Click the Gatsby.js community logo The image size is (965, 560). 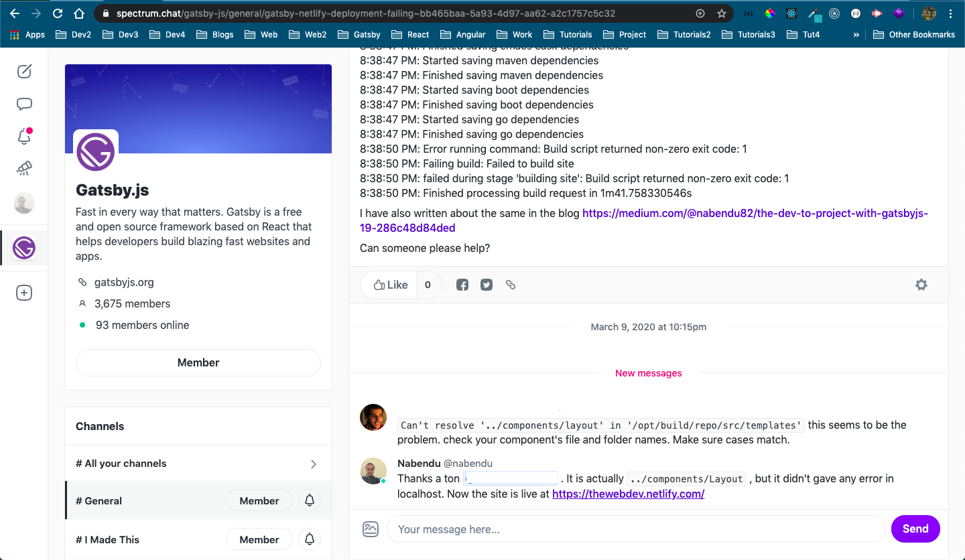pos(96,152)
